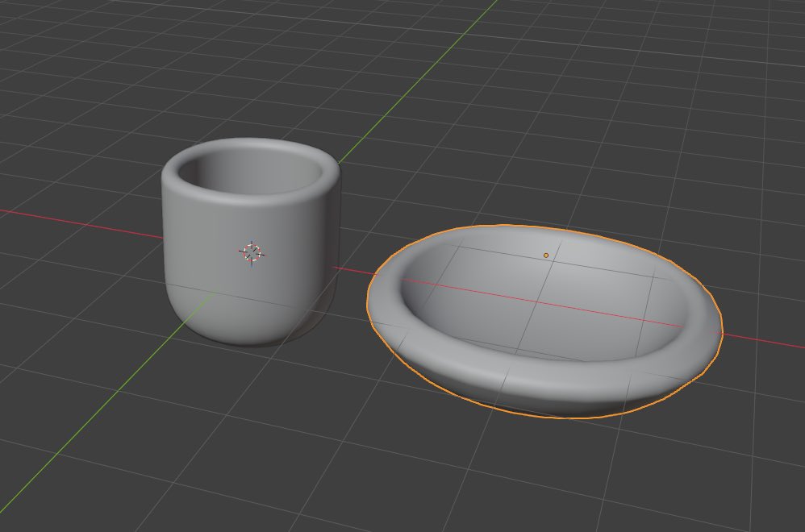Click the 3D cursor crosshair on the cup
805x532 pixels.
pyautogui.click(x=252, y=252)
